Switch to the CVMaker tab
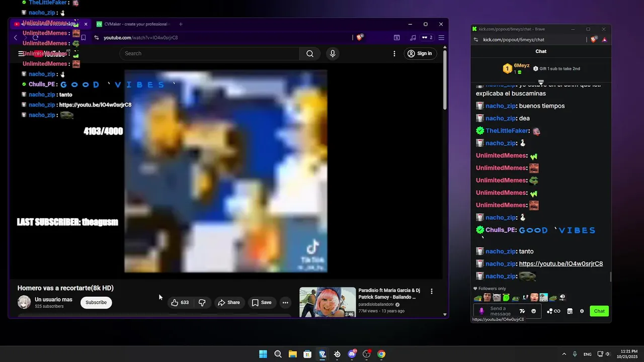Viewport: 644px width, 362px height. pyautogui.click(x=133, y=24)
